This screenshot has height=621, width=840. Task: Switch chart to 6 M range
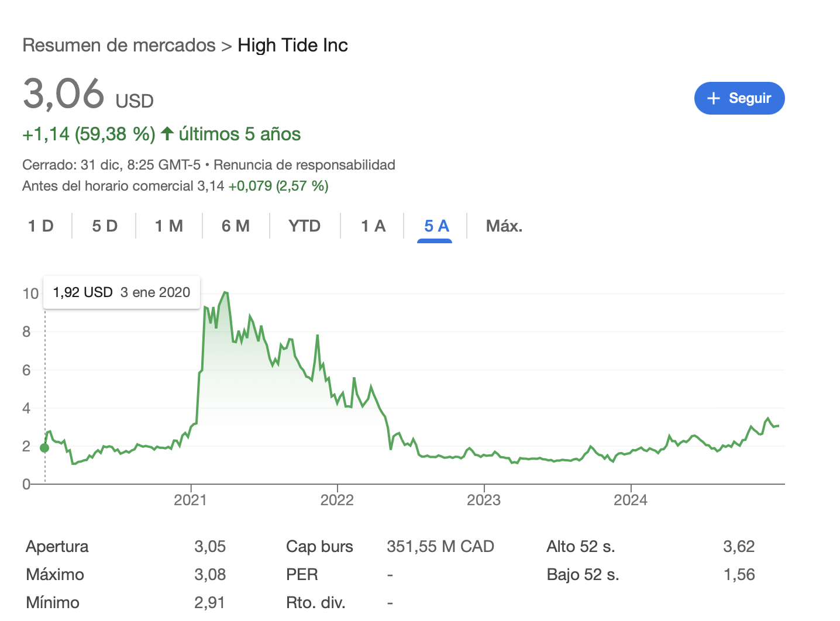tap(236, 226)
